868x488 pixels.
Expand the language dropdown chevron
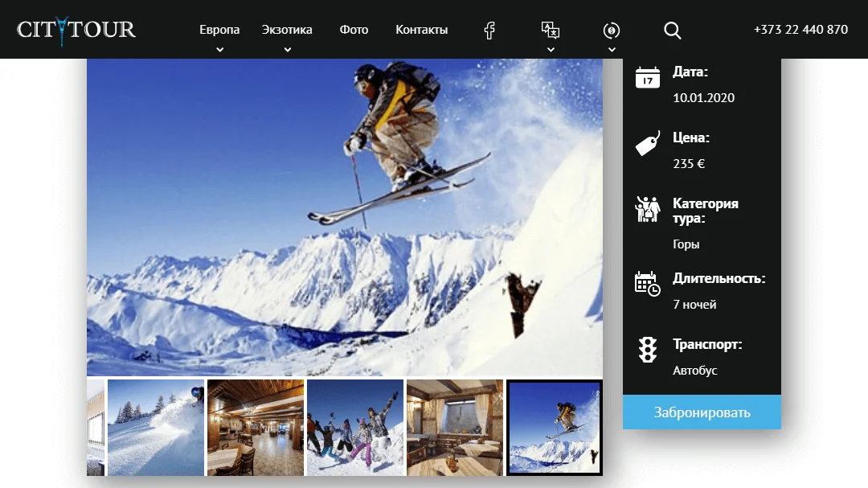551,49
